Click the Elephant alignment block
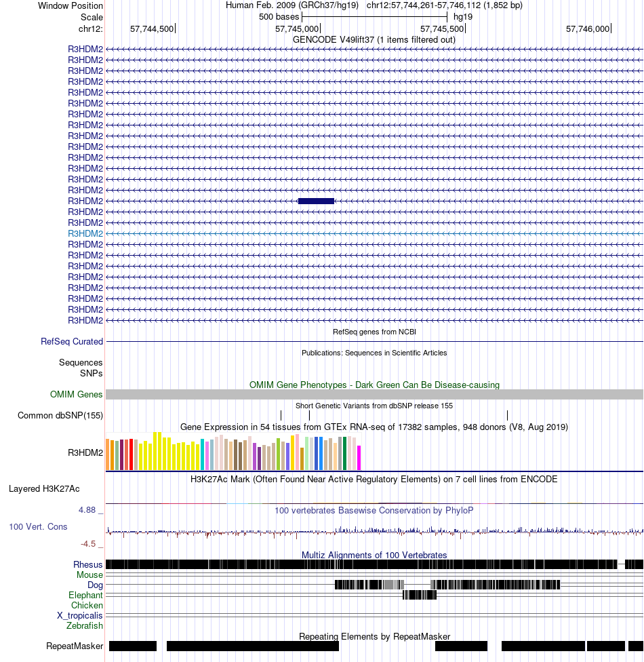The image size is (644, 662). 420,595
